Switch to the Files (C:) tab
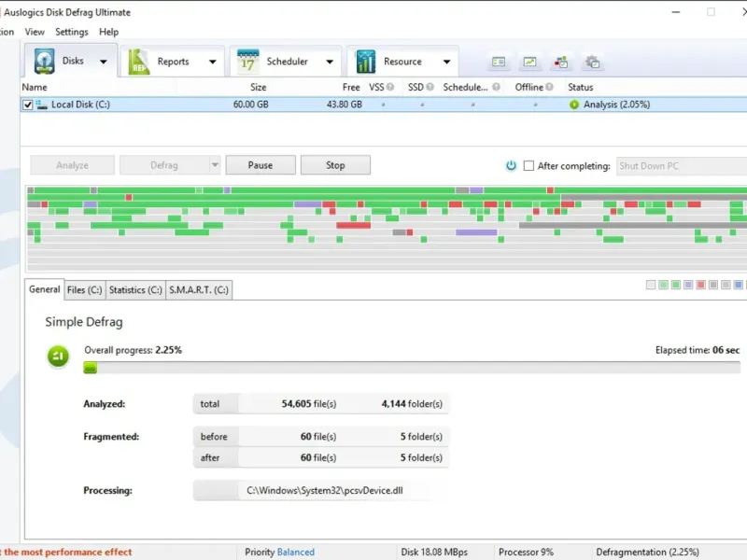 coord(84,290)
